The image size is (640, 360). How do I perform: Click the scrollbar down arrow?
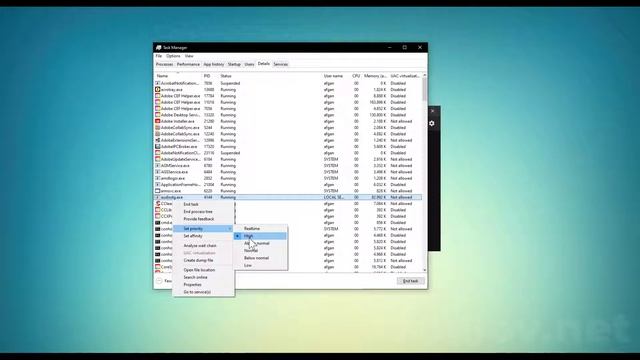424,270
